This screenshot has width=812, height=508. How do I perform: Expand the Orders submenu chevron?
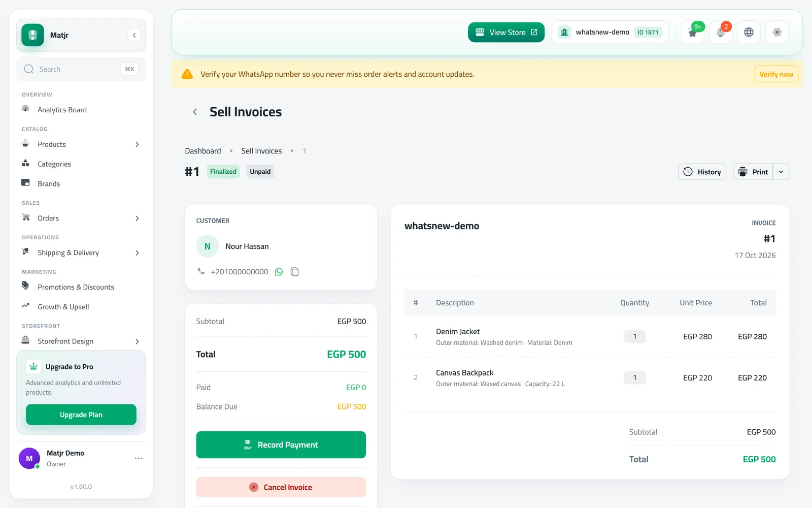pos(137,218)
